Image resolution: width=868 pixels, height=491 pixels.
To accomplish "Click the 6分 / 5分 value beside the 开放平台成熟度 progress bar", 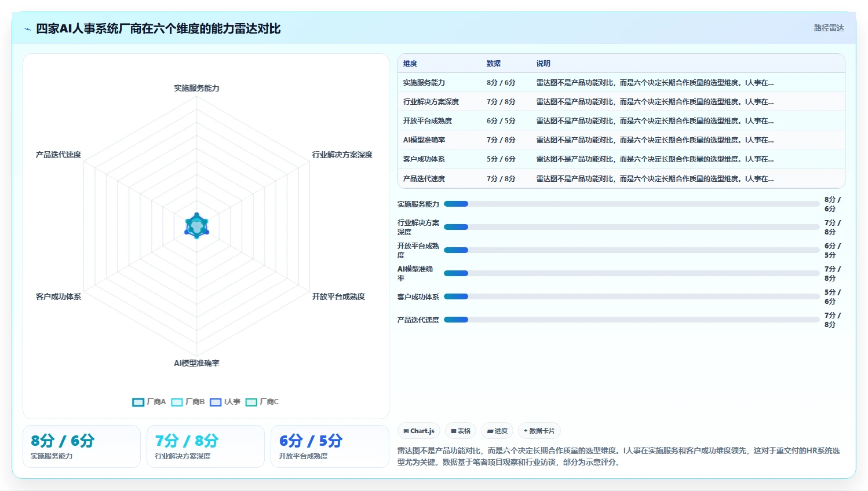I will (833, 251).
